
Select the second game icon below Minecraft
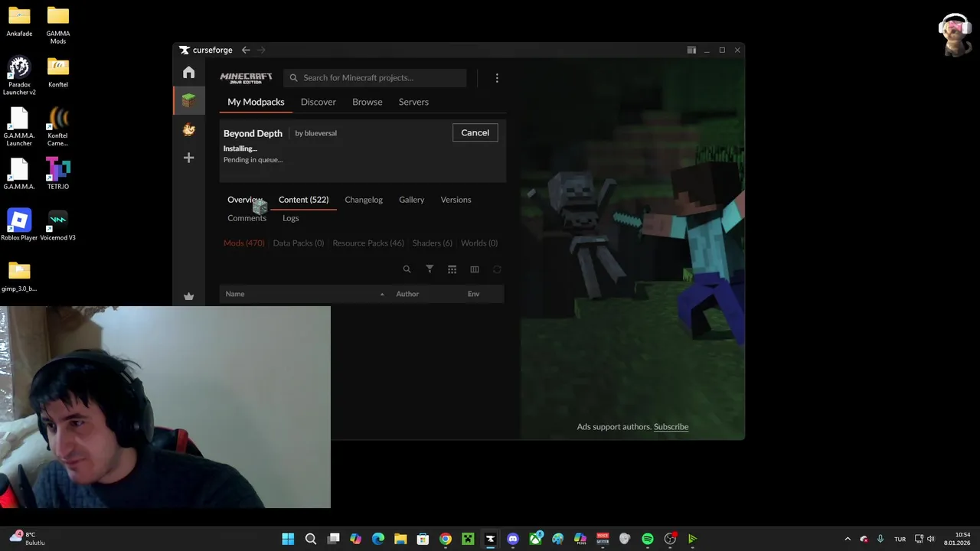click(x=188, y=129)
